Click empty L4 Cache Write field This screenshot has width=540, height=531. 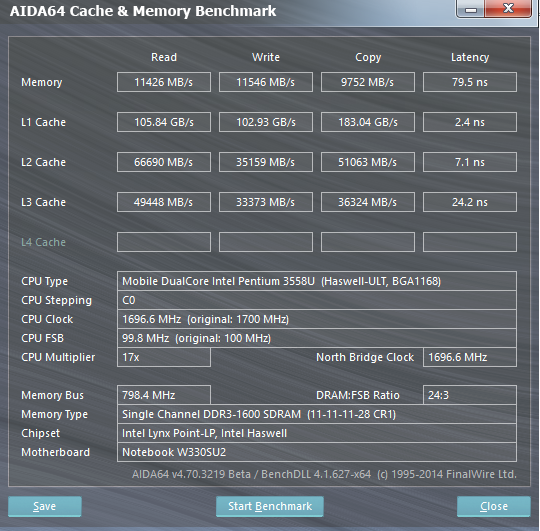pyautogui.click(x=266, y=242)
